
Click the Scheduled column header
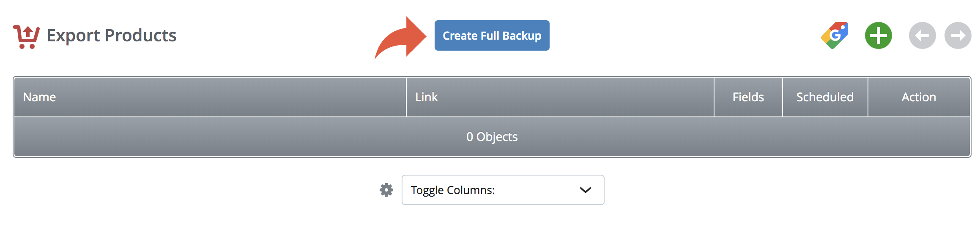click(x=825, y=97)
